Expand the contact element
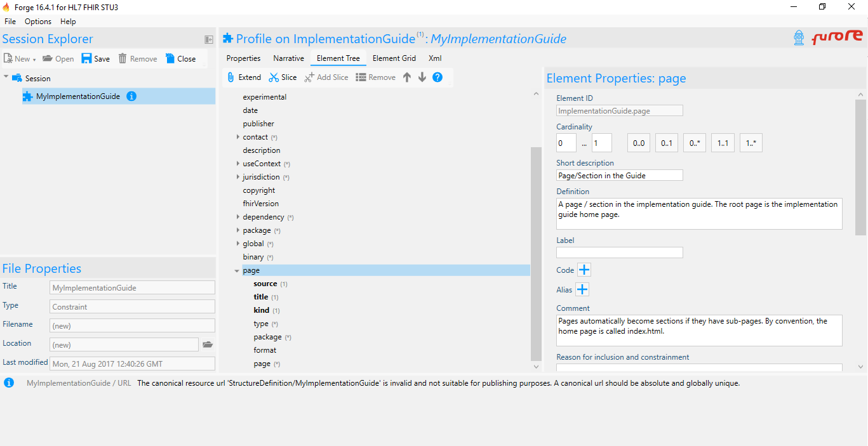Image resolution: width=868 pixels, height=446 pixels. click(x=238, y=137)
